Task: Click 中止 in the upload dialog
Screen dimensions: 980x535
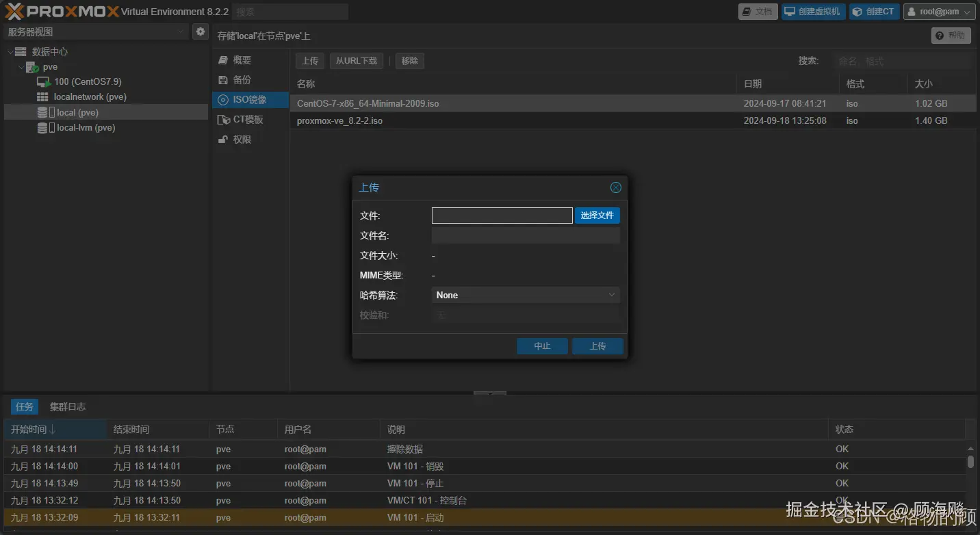Action: coord(542,346)
